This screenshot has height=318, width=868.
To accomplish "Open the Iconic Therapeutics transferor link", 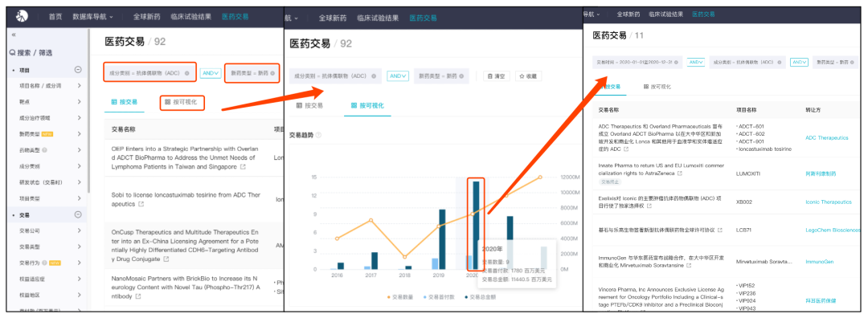I will 828,202.
